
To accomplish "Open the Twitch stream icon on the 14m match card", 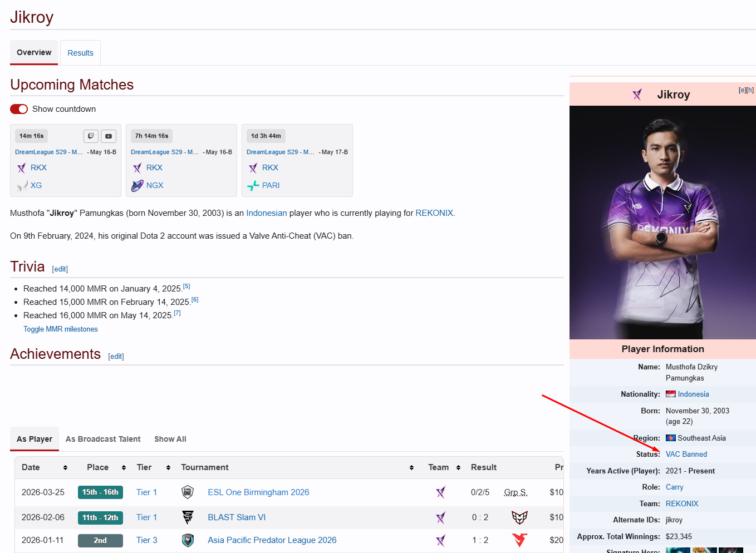I will [x=91, y=136].
